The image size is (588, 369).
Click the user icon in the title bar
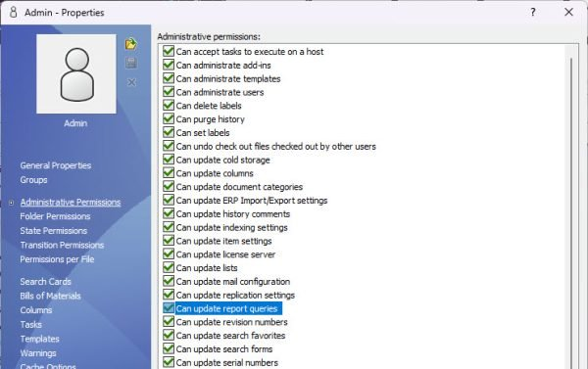pos(14,12)
